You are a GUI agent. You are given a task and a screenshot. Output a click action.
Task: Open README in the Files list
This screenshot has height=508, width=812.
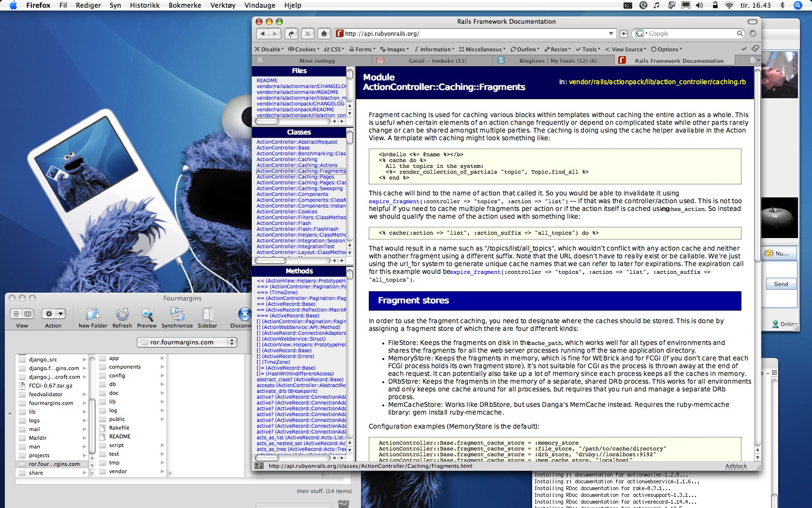coord(267,80)
